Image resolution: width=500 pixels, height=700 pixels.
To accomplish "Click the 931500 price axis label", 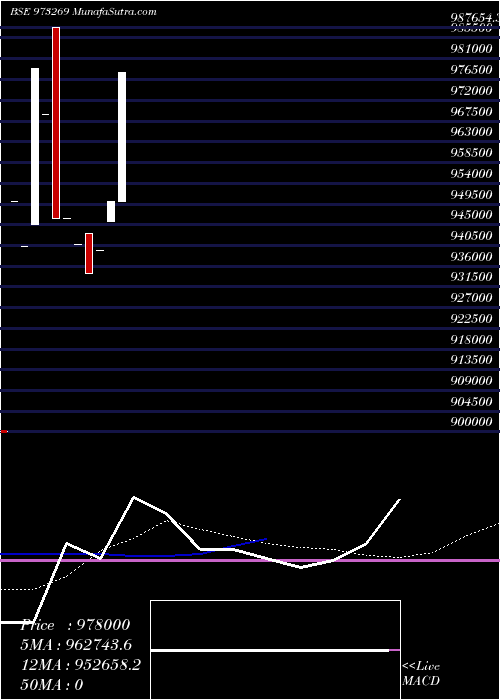I will (471, 277).
